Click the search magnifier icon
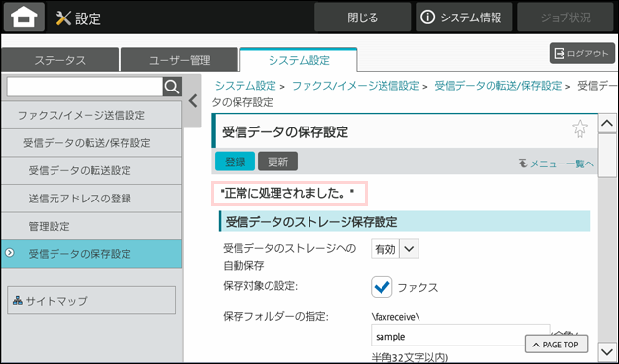This screenshot has height=364, width=619. [172, 87]
